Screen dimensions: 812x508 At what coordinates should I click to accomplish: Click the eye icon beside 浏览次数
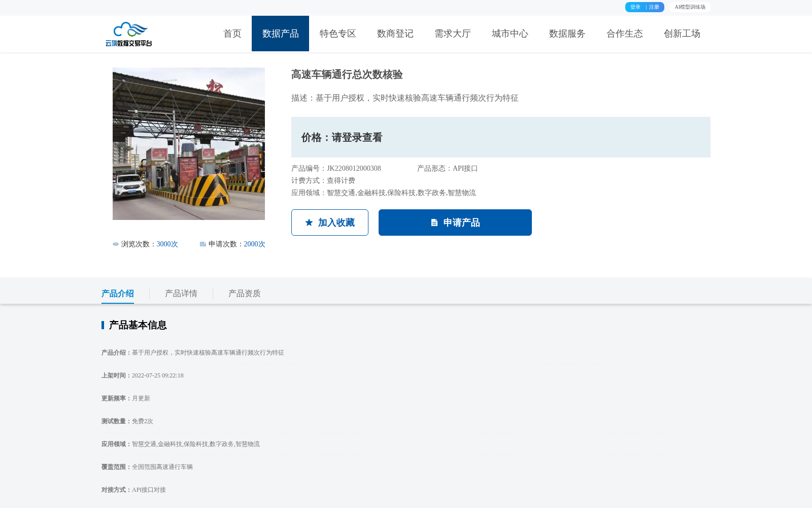coord(116,244)
